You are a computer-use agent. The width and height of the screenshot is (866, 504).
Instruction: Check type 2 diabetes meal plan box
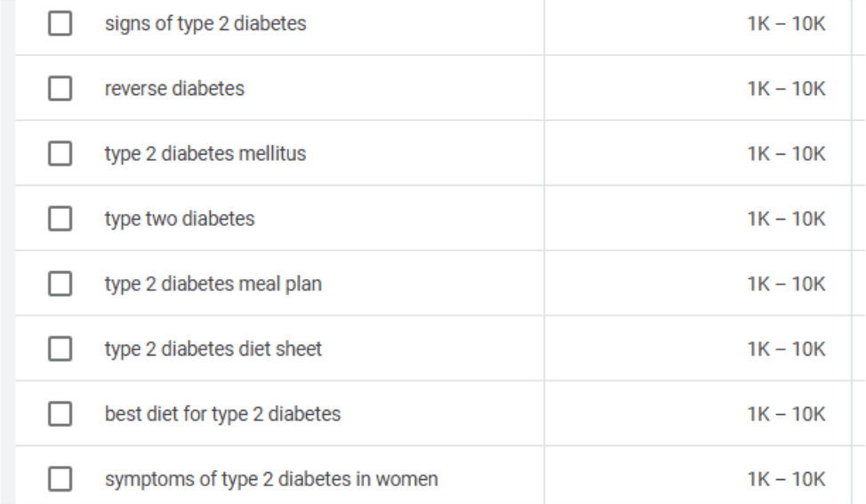[x=60, y=284]
